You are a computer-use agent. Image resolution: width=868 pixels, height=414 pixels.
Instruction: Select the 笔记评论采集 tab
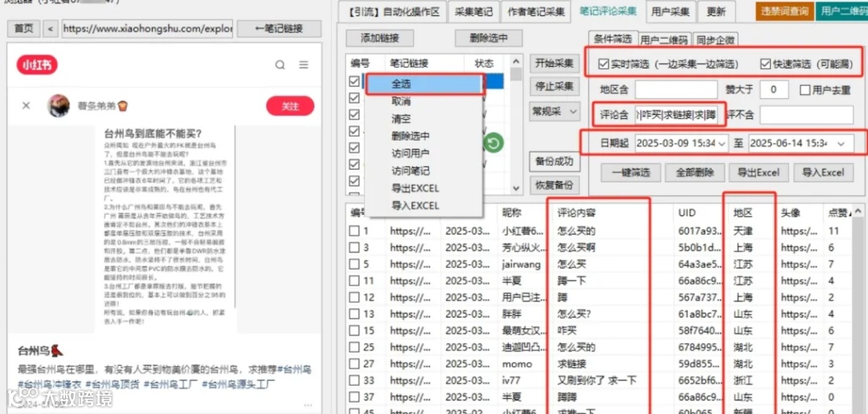tap(608, 11)
